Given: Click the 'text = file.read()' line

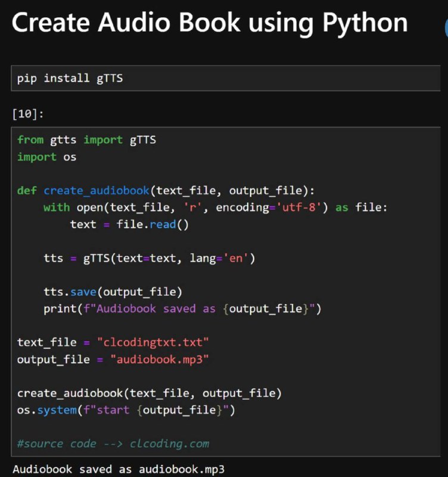Looking at the screenshot, I should (129, 225).
